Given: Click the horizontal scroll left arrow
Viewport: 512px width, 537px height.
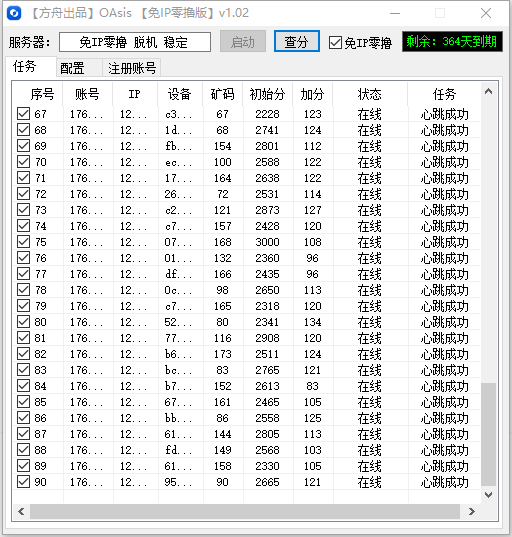Looking at the screenshot, I should click(x=21, y=511).
